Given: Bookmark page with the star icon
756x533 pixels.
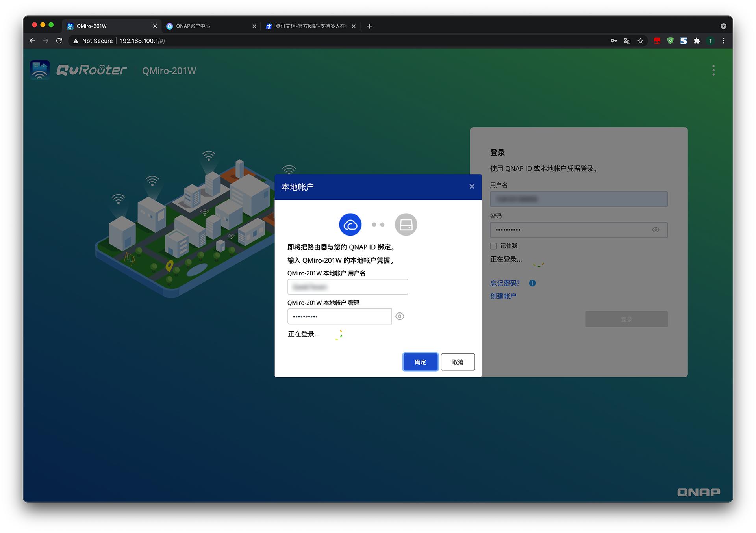Looking at the screenshot, I should point(640,41).
